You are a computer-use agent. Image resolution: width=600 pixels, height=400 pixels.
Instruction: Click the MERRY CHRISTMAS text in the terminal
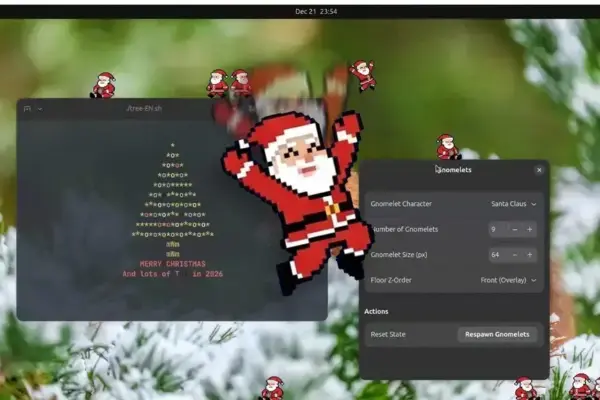click(173, 264)
